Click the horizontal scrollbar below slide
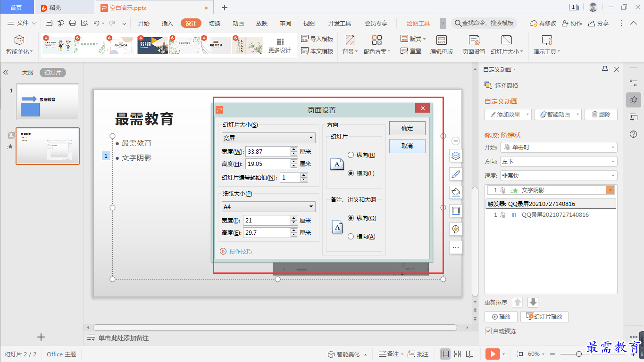Image resolution: width=644 pixels, height=362 pixels. [x=275, y=327]
